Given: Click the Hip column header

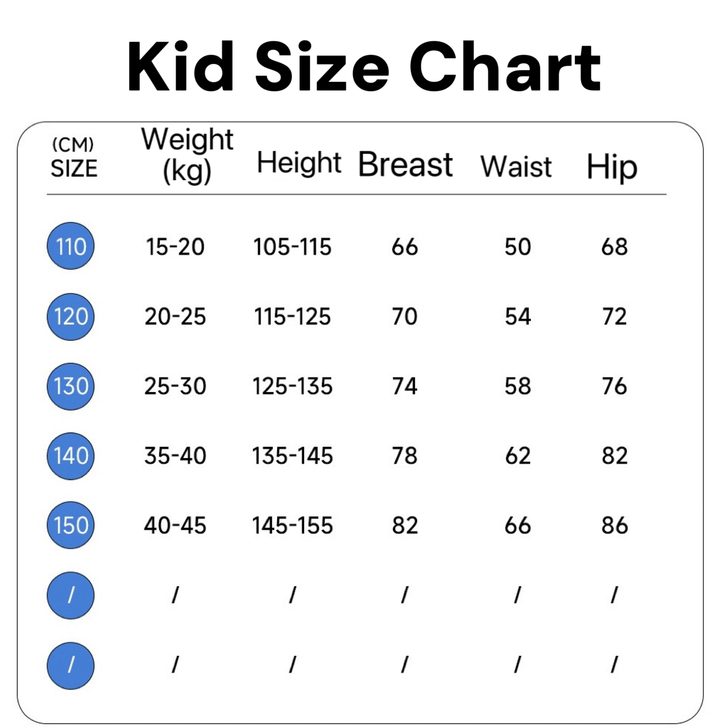Looking at the screenshot, I should (612, 167).
